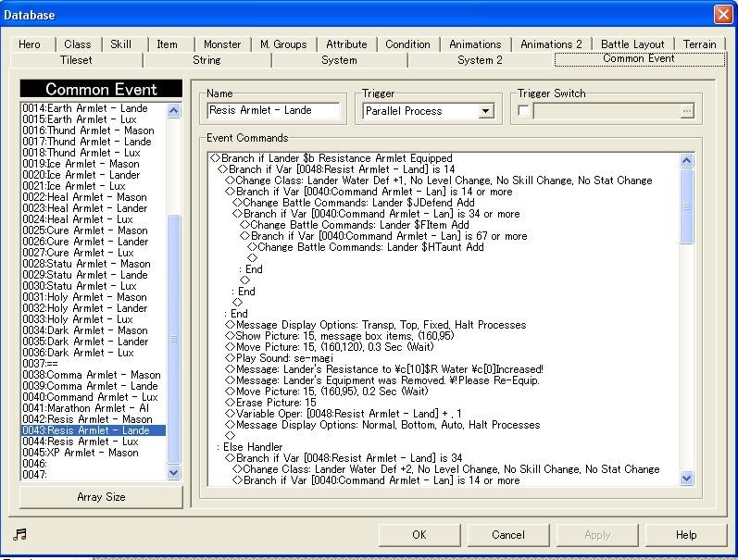Image resolution: width=738 pixels, height=560 pixels.
Task: Open the Monster tab
Action: coord(222,44)
